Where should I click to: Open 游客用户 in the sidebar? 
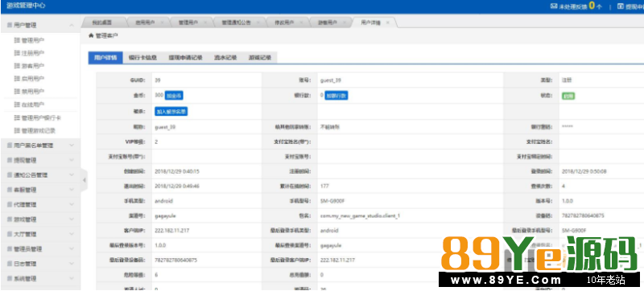[x=33, y=66]
